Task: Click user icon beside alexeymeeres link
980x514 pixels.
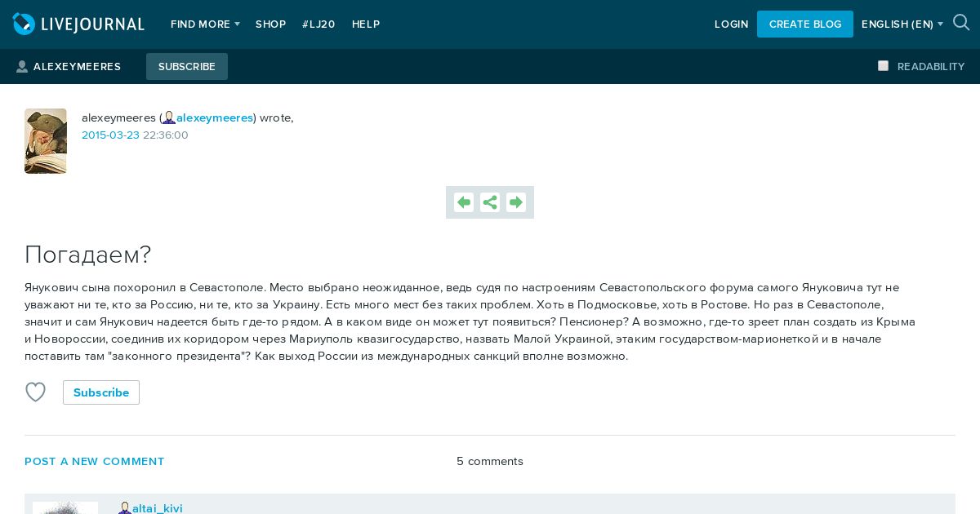Action: click(169, 118)
